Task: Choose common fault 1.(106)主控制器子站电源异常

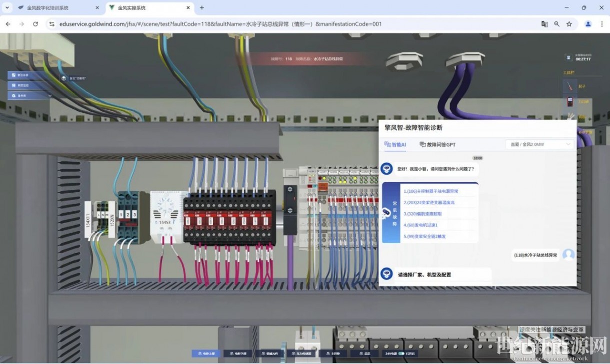Action: point(431,191)
